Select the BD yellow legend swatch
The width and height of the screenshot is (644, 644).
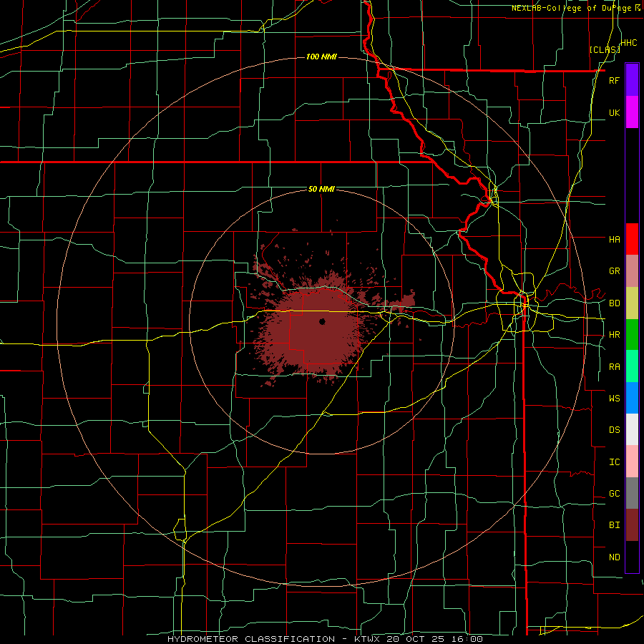point(632,303)
